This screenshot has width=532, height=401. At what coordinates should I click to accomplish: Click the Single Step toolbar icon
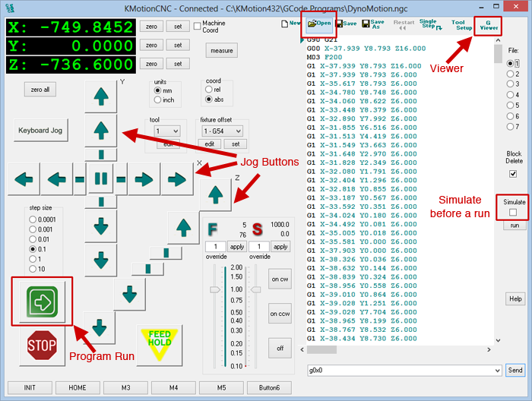[x=429, y=24]
